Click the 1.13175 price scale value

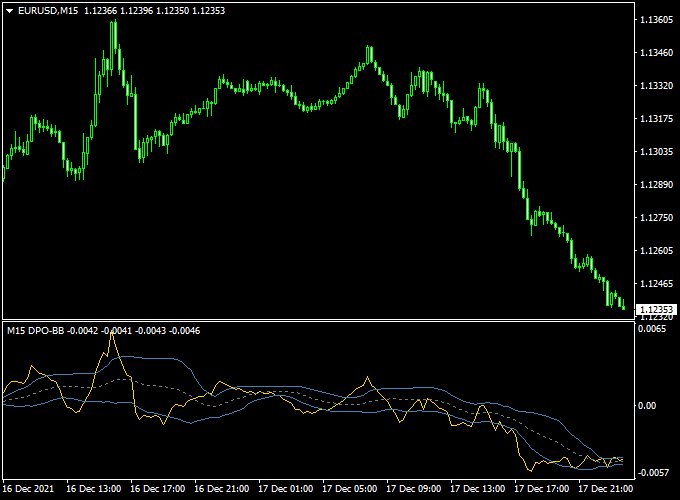pyautogui.click(x=657, y=119)
